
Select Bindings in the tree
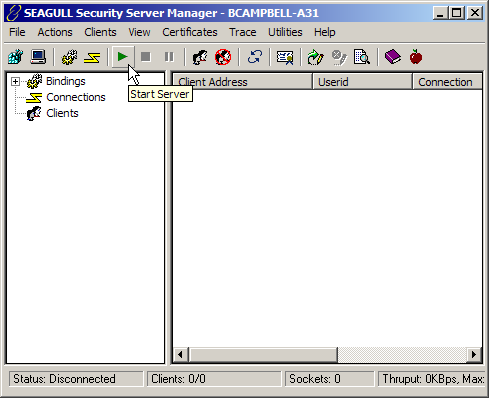click(66, 81)
